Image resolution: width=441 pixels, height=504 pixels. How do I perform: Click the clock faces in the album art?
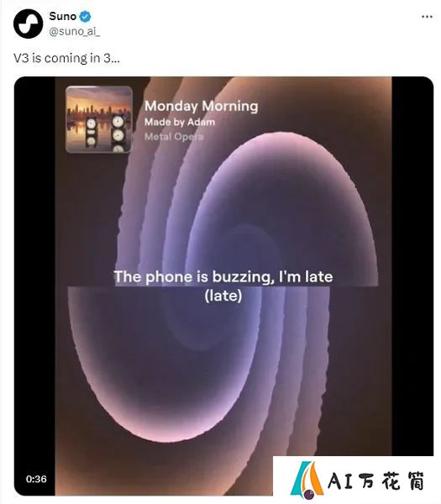106,134
